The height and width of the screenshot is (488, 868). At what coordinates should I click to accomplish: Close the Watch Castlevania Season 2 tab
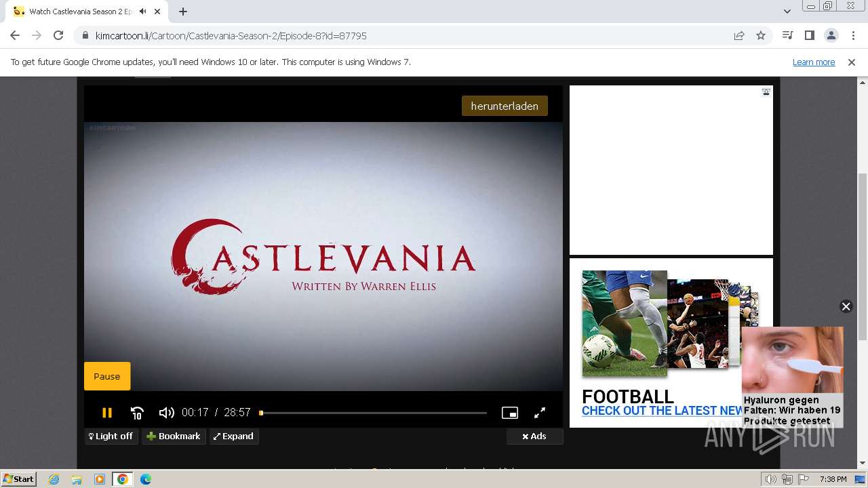point(159,12)
